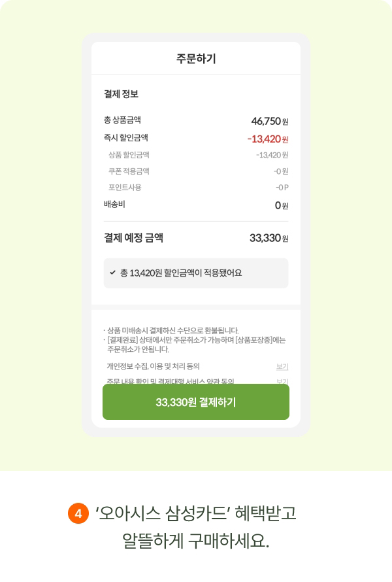Click the 결제 정보 section heading
Viewport: 392px width, 582px height.
pyautogui.click(x=121, y=94)
